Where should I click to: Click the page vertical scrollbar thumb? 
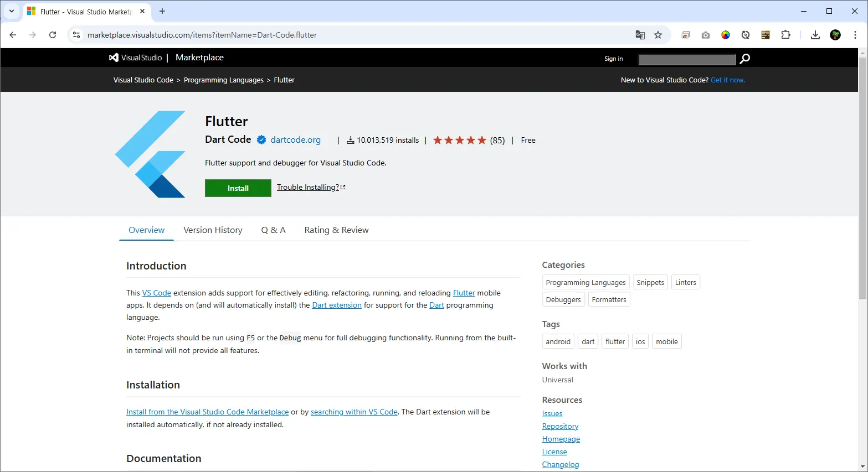click(x=862, y=177)
